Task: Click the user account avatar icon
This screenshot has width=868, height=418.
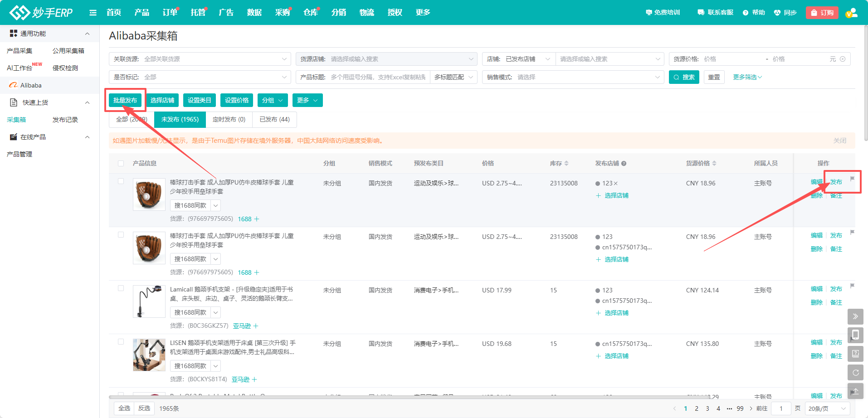Action: (x=851, y=13)
